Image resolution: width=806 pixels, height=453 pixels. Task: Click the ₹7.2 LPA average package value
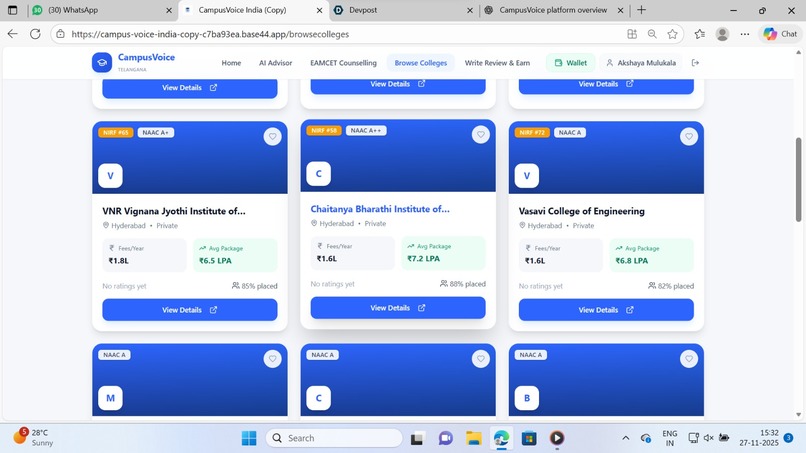tap(424, 259)
